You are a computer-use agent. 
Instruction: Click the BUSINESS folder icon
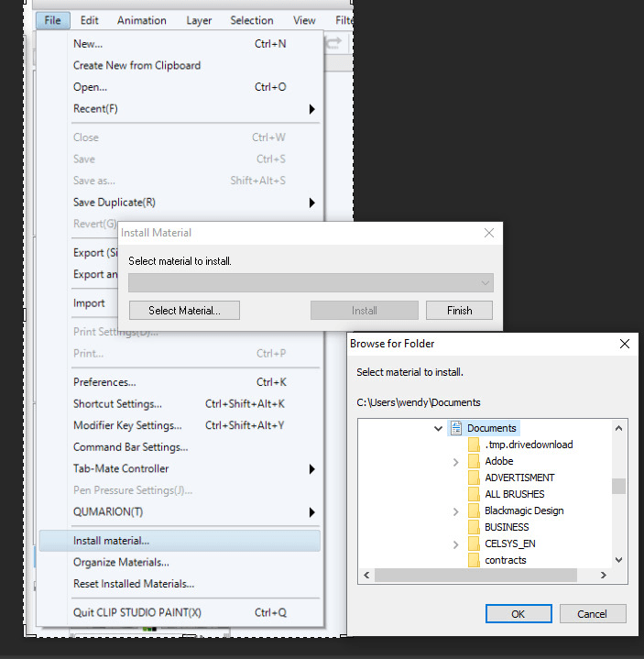[x=474, y=527]
